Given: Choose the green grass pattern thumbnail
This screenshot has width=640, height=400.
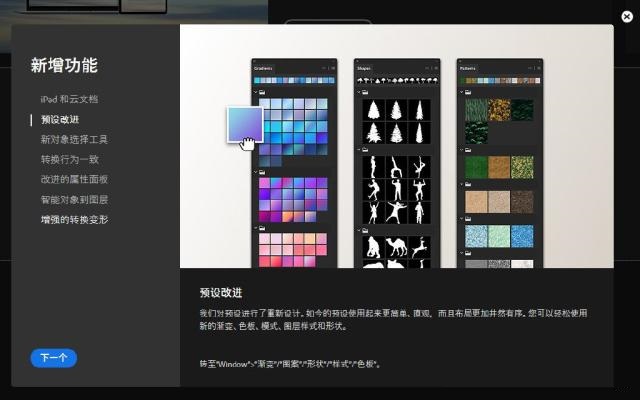Looking at the screenshot, I should click(476, 167).
